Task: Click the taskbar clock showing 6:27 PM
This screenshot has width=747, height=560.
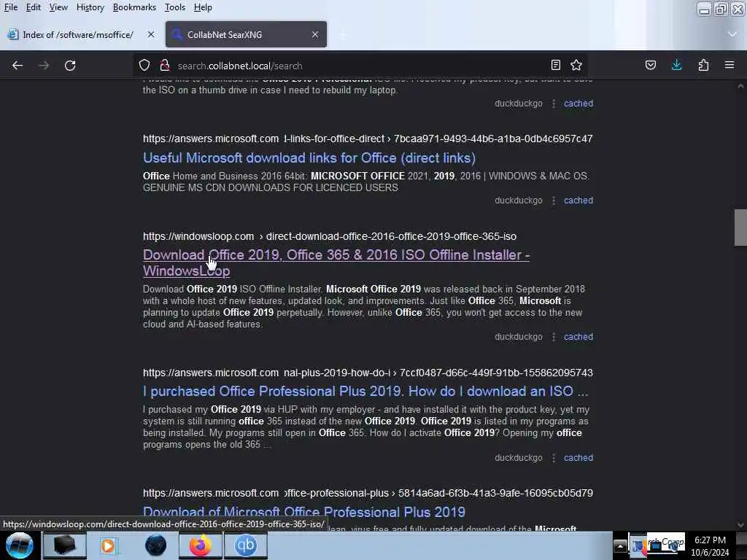Action: tap(710, 545)
